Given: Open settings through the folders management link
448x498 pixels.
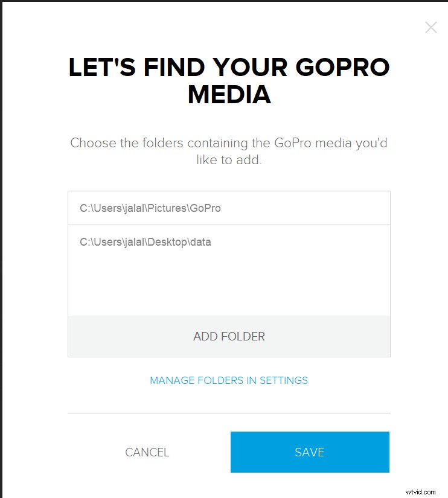Looking at the screenshot, I should pos(229,380).
